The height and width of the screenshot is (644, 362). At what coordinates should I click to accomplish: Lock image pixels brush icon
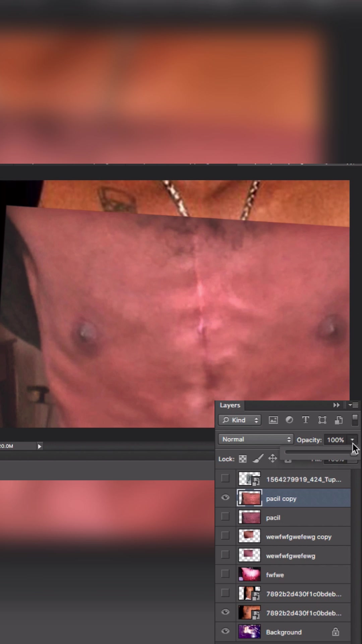pos(258,459)
